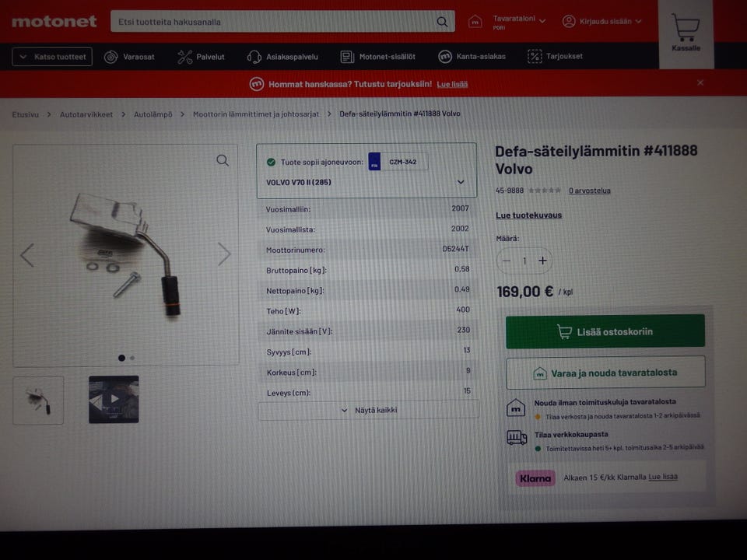Open Asiakaspalvelu menu item

(x=292, y=57)
